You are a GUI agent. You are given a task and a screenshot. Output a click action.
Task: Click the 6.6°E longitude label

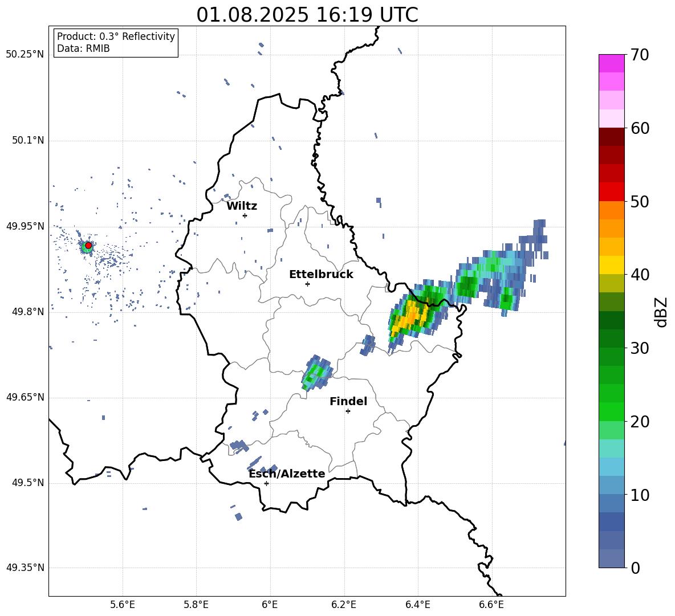[x=491, y=605]
